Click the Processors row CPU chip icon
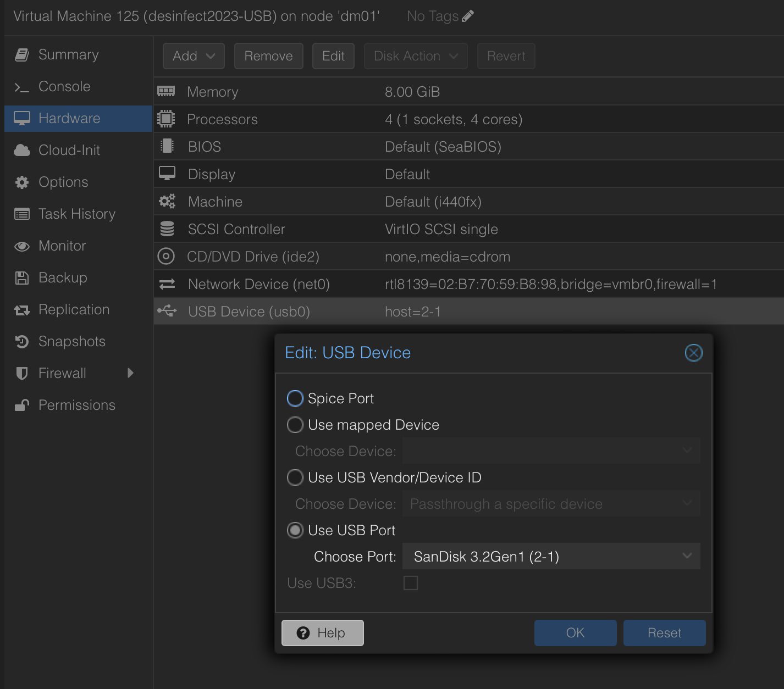Screen dimensions: 784x689 (x=166, y=119)
